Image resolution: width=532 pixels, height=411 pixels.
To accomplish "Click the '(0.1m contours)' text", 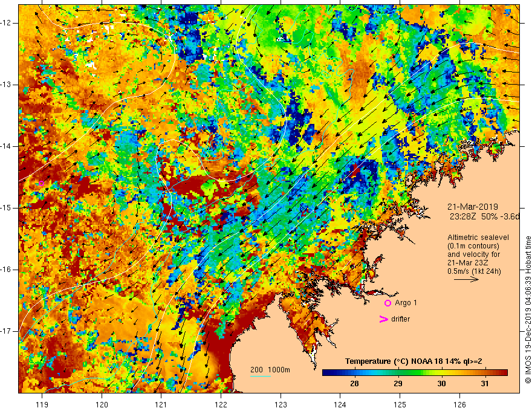I will click(473, 246).
